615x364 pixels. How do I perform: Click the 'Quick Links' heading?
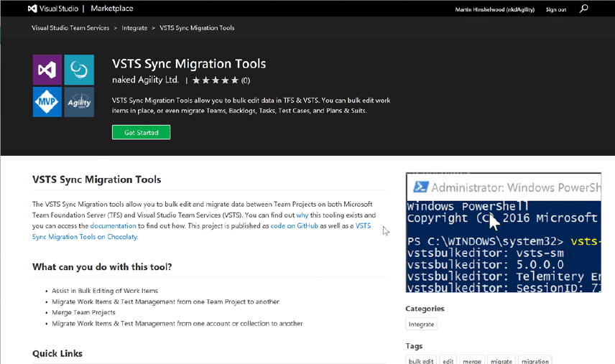(x=57, y=353)
